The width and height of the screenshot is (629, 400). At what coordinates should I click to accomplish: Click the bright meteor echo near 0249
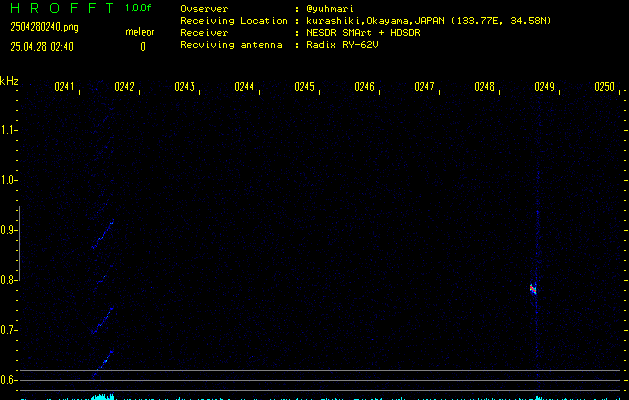[x=533, y=289]
